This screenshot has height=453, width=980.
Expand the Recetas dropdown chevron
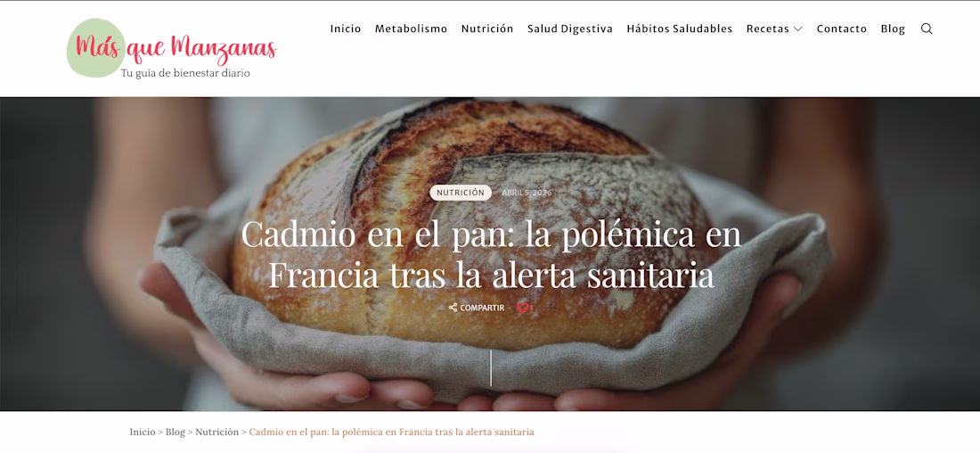coord(798,29)
